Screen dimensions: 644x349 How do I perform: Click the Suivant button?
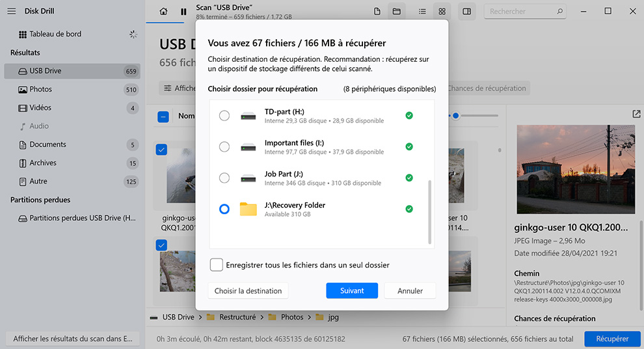point(352,290)
